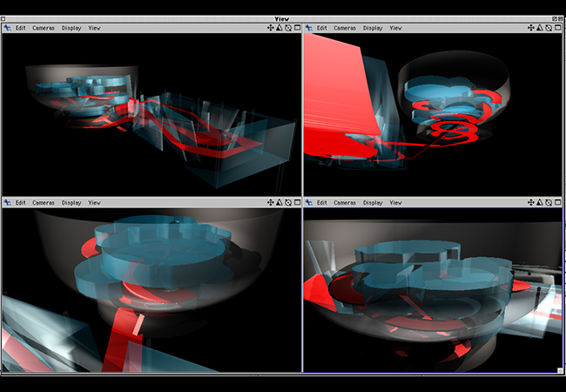
Task: Click the tumble icon in the bottom-left viewport
Action: (x=288, y=202)
